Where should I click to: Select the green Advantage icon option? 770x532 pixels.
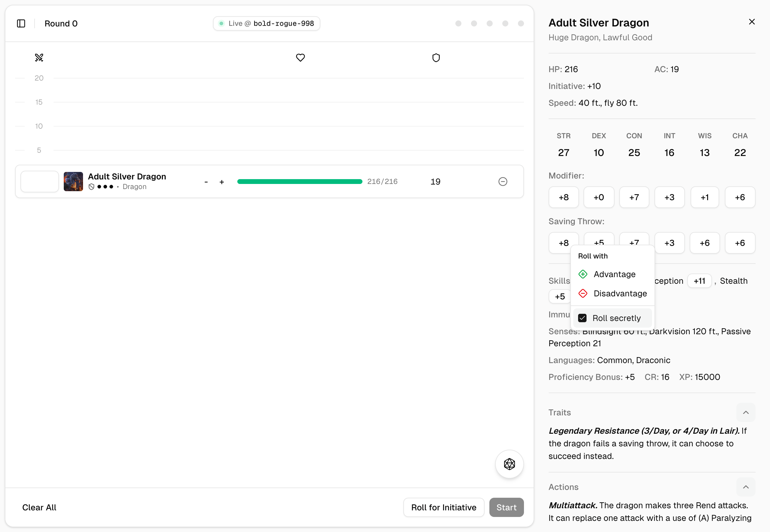(583, 274)
